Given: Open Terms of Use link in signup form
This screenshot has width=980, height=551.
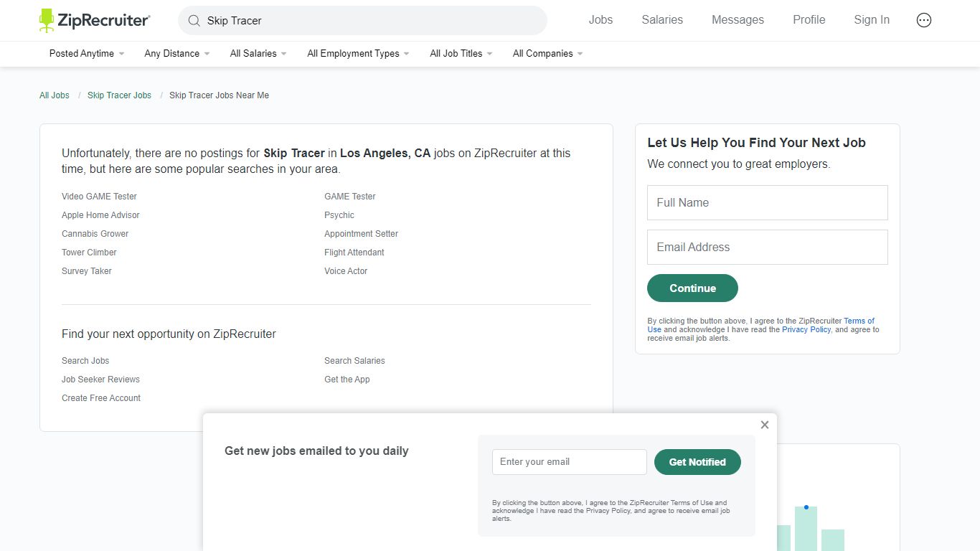Looking at the screenshot, I should coord(859,321).
